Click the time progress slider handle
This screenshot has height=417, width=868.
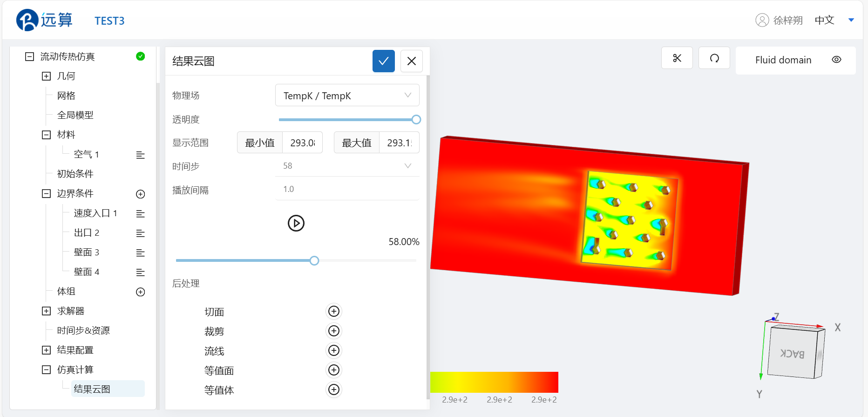(314, 260)
